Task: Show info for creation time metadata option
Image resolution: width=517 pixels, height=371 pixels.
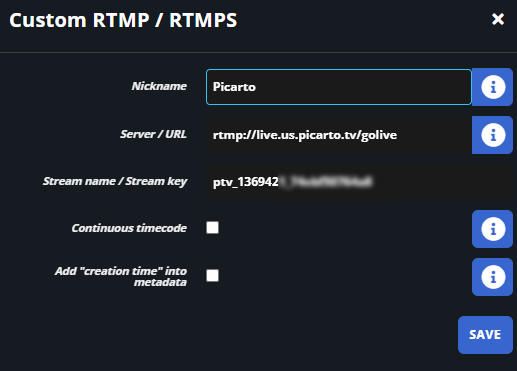Action: (492, 277)
